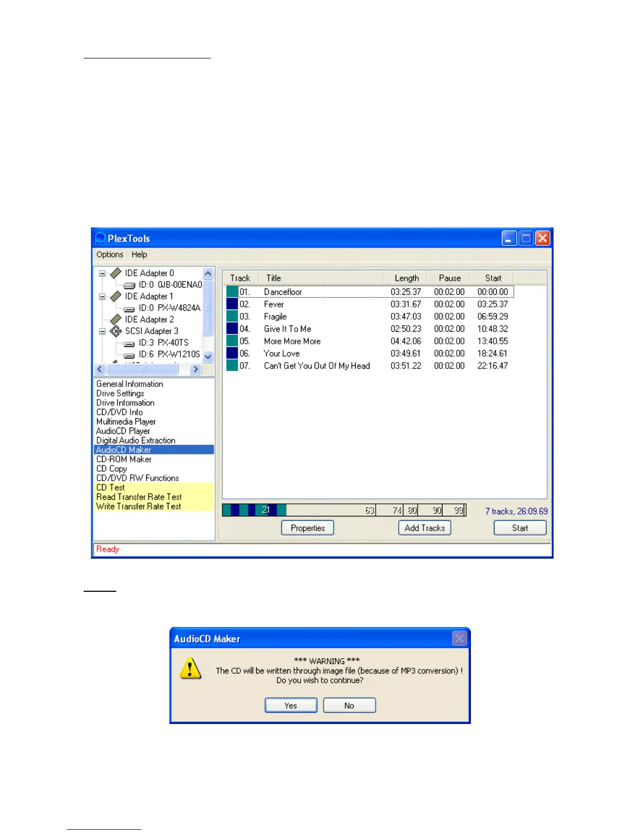Click device tree scroll left arrow
This screenshot has height=834, width=644.
pos(100,369)
